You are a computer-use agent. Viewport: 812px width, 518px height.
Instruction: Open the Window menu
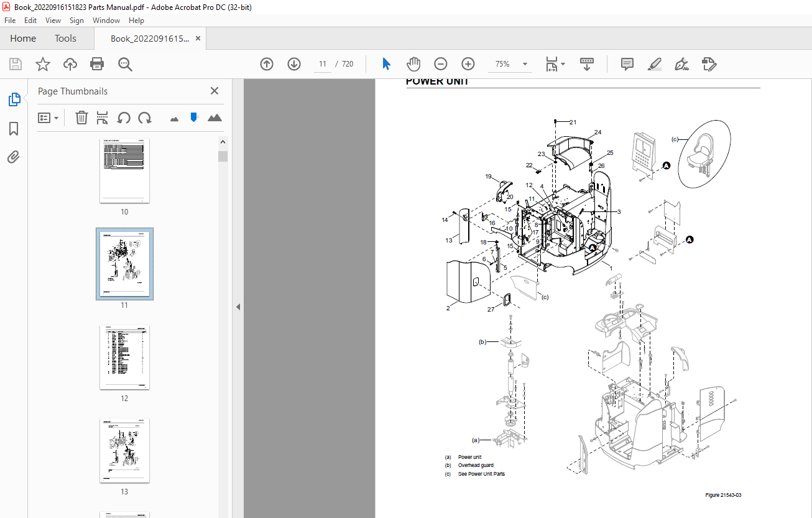(106, 21)
